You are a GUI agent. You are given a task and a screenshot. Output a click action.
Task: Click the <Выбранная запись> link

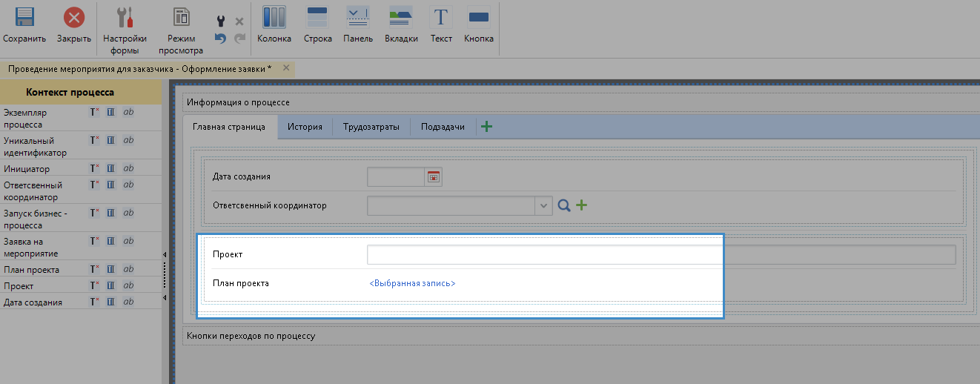[x=412, y=283]
